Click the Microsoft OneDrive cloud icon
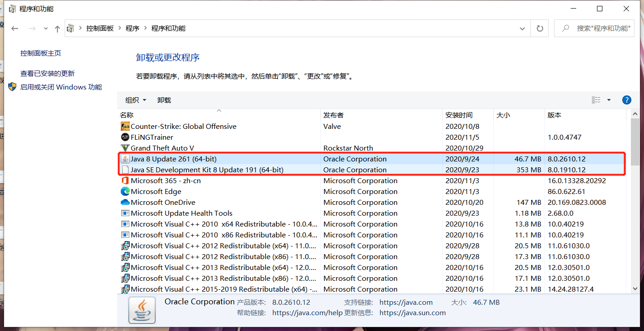The width and height of the screenshot is (644, 331). tap(125, 203)
